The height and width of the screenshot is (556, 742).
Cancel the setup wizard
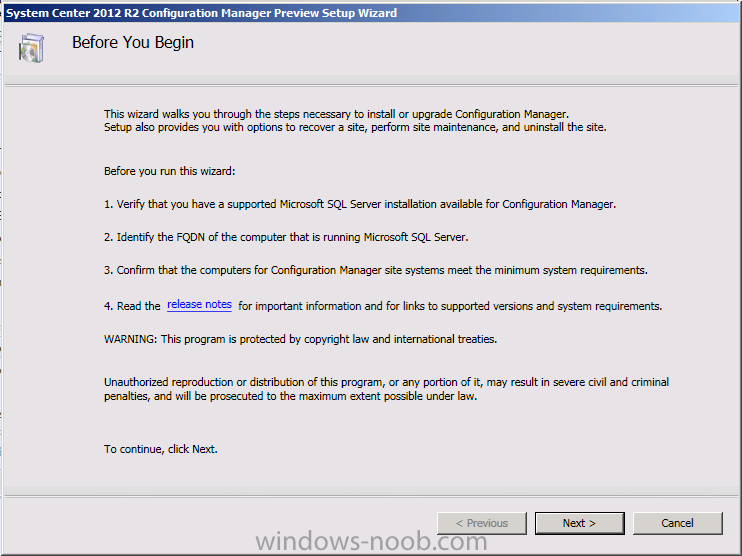(x=677, y=523)
